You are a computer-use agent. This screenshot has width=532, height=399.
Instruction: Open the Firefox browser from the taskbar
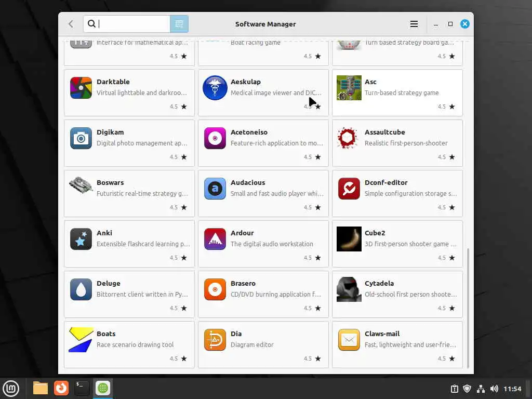pos(61,388)
